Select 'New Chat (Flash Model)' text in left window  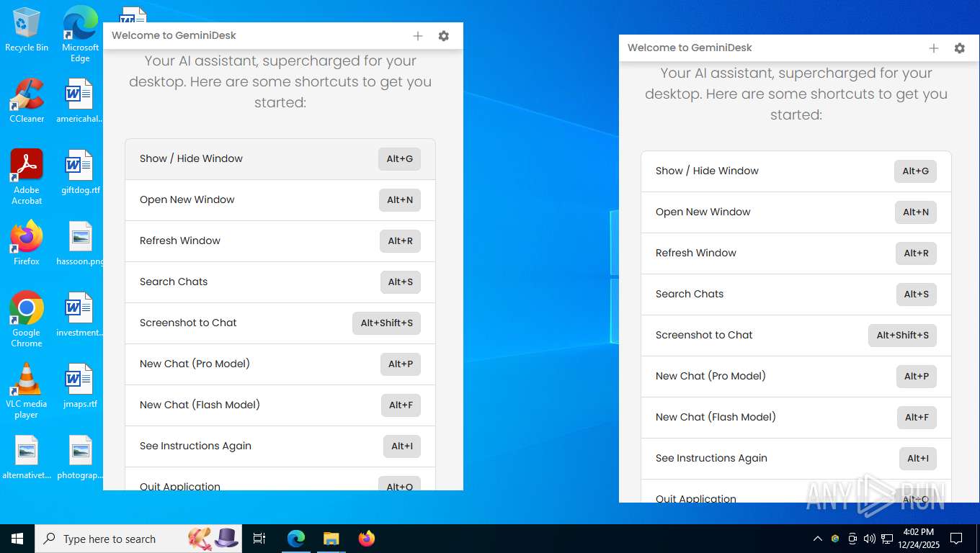200,405
